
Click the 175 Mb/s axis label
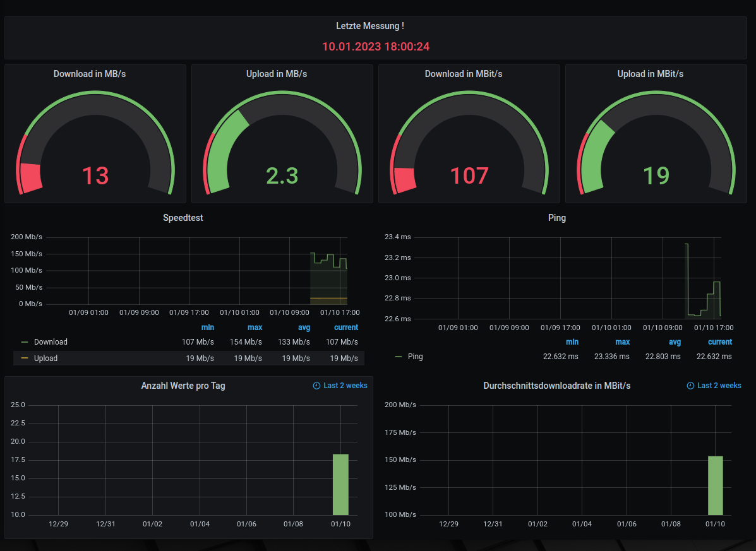click(x=400, y=432)
